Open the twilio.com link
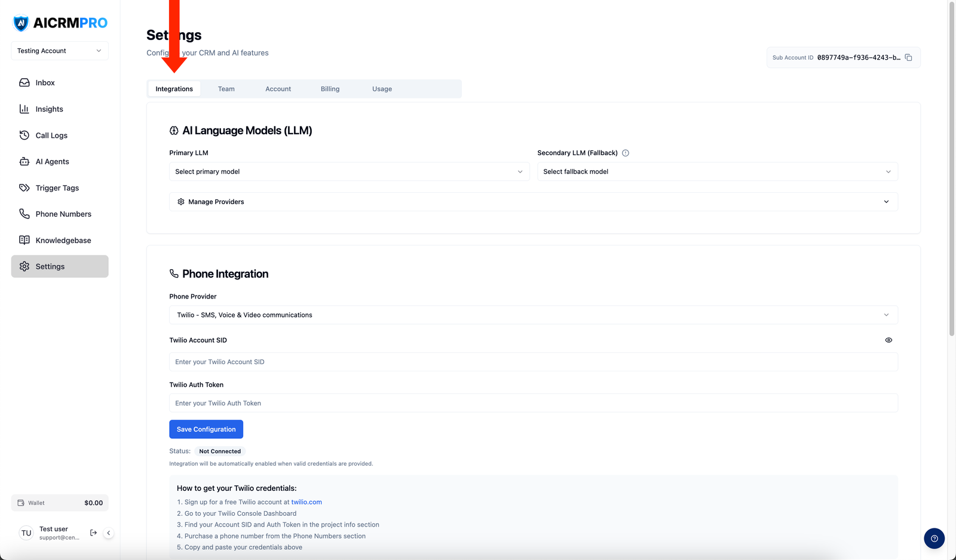The image size is (956, 560). coord(307,502)
